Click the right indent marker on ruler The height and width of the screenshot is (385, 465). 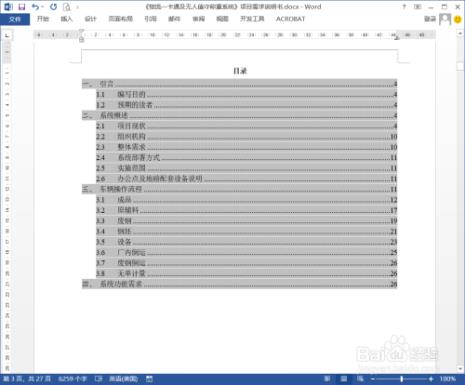pyautogui.click(x=397, y=38)
